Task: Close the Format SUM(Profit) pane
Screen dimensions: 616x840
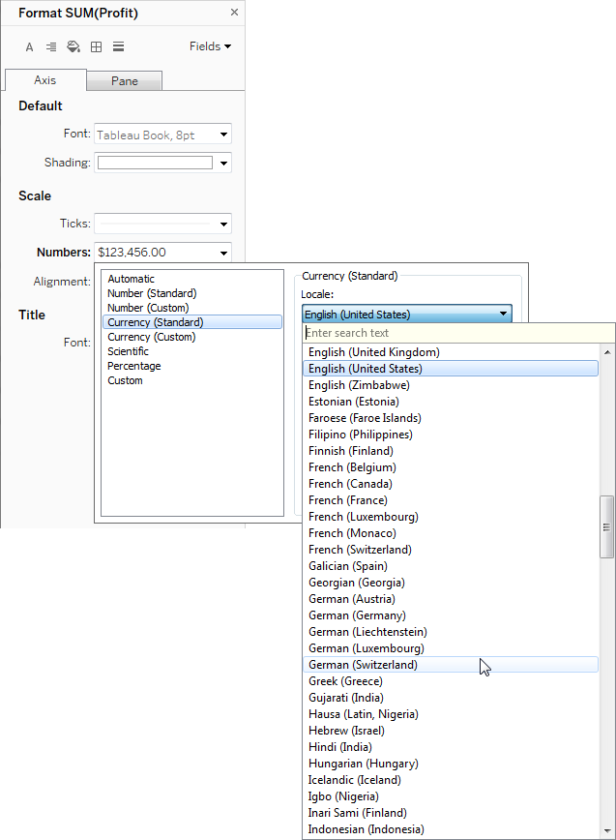Action: [234, 13]
